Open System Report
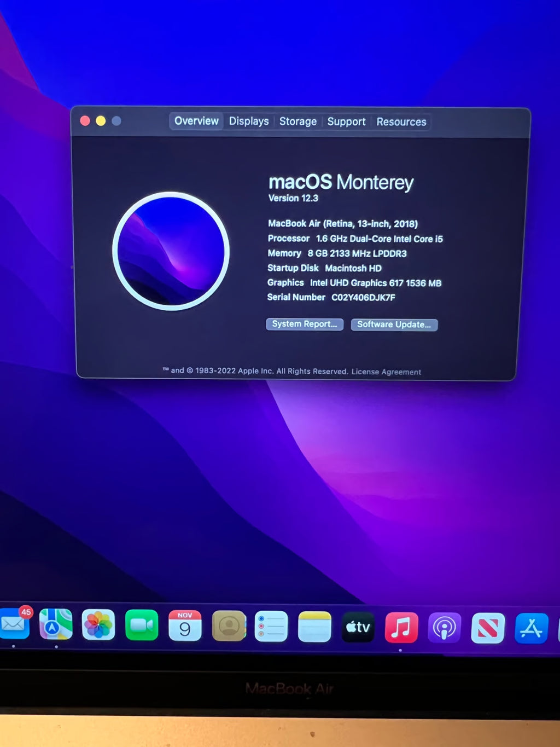The width and height of the screenshot is (560, 747). [x=304, y=324]
